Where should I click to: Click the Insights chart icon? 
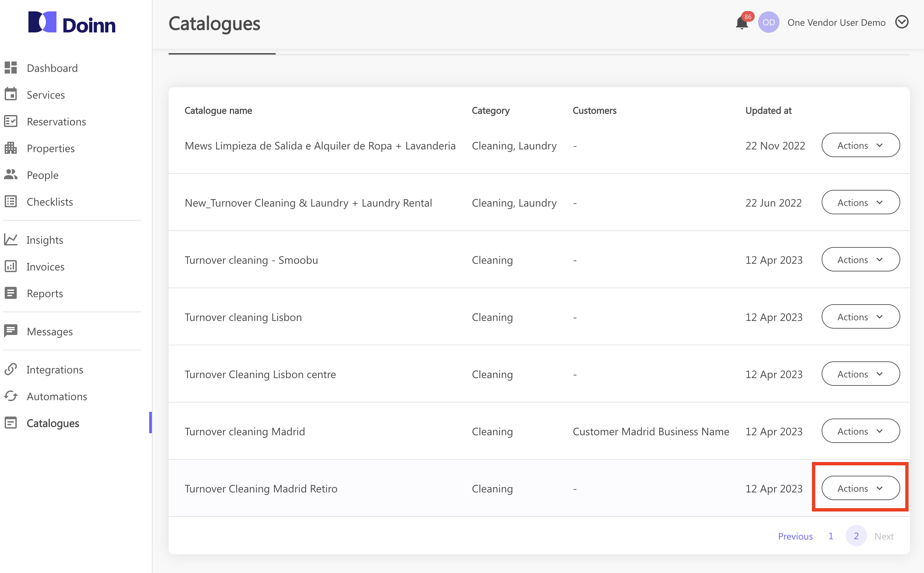[11, 239]
